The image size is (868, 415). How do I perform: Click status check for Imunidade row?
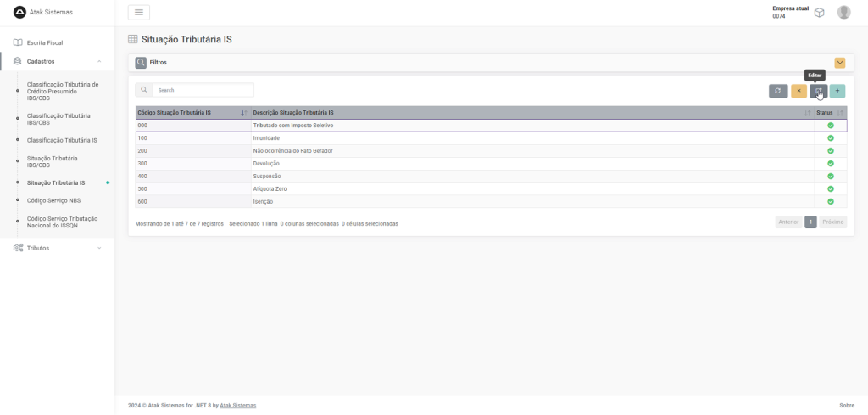831,137
